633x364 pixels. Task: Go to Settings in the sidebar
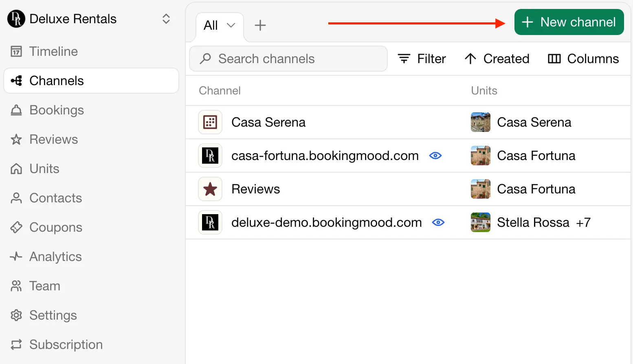[x=53, y=315]
